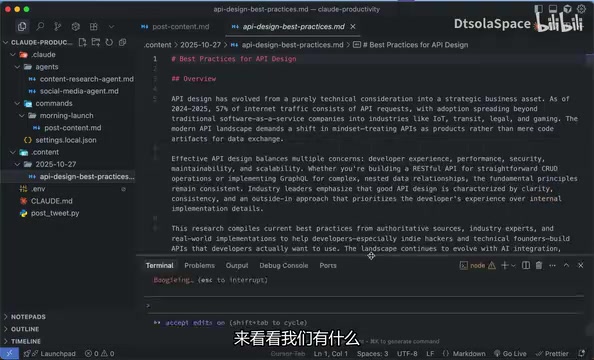Open the Explorer view in the activity bar

click(x=22, y=26)
